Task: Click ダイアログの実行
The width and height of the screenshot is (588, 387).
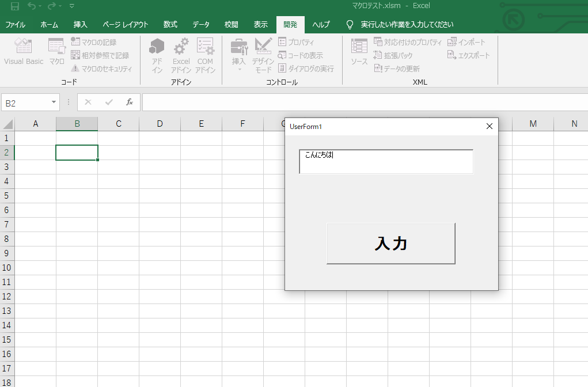Action: 306,69
